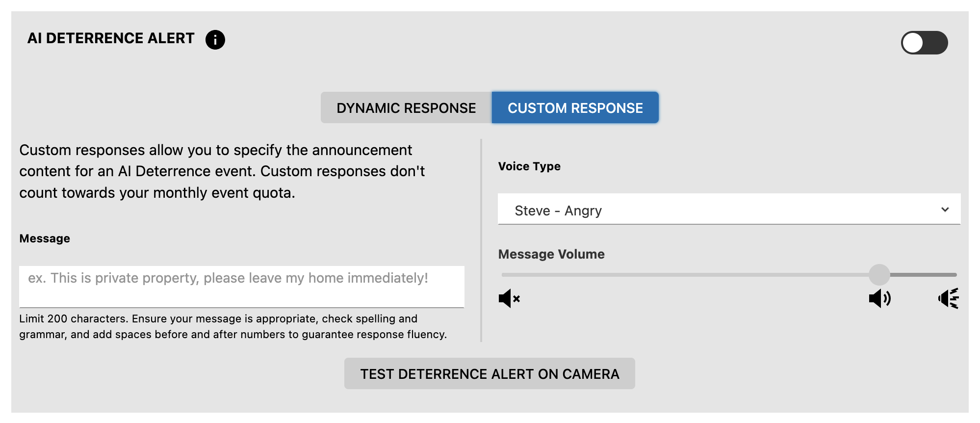Click the loudest volume speaker icon
Screen dimensions: 980x423
tap(948, 298)
